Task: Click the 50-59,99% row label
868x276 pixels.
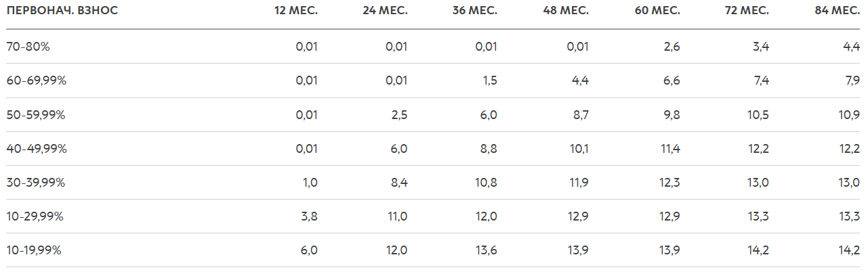Action: (36, 114)
